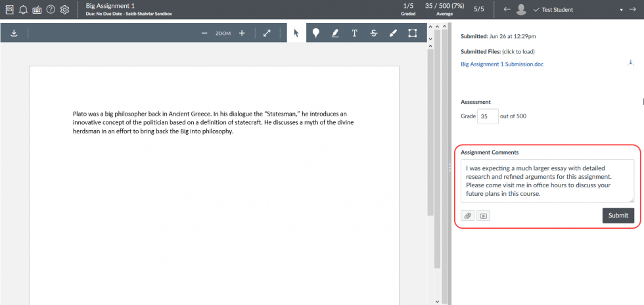Select the highlight annotation tool

[x=334, y=34]
